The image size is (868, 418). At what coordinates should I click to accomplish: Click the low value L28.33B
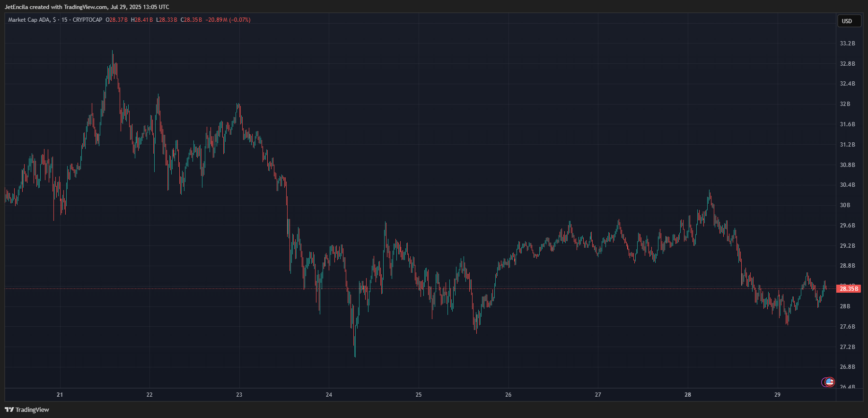point(167,20)
